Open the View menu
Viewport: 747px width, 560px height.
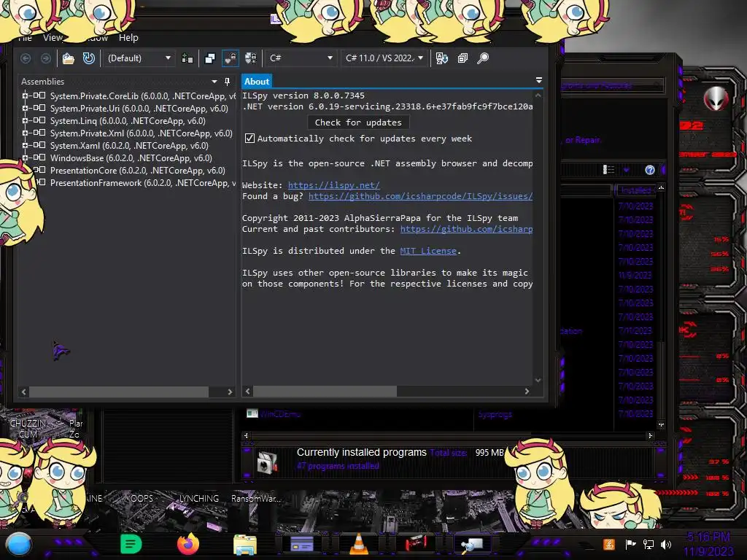point(53,38)
